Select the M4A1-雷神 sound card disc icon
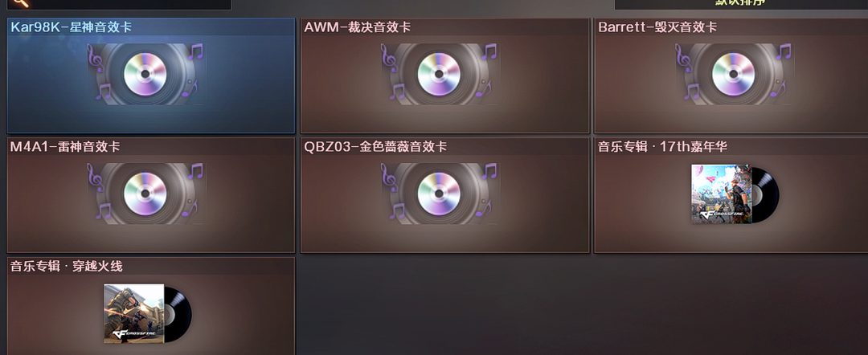The height and width of the screenshot is (355, 868). 145,194
